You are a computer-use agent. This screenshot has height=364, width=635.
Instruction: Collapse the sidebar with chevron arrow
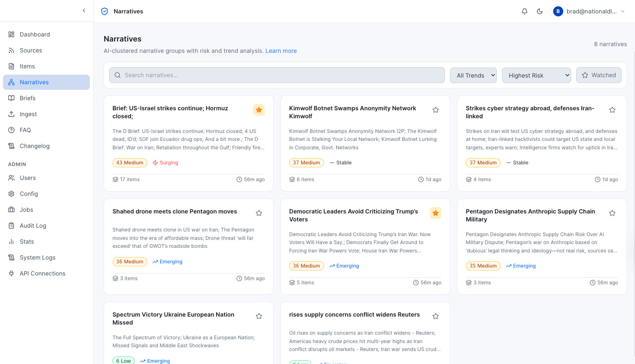(x=84, y=10)
